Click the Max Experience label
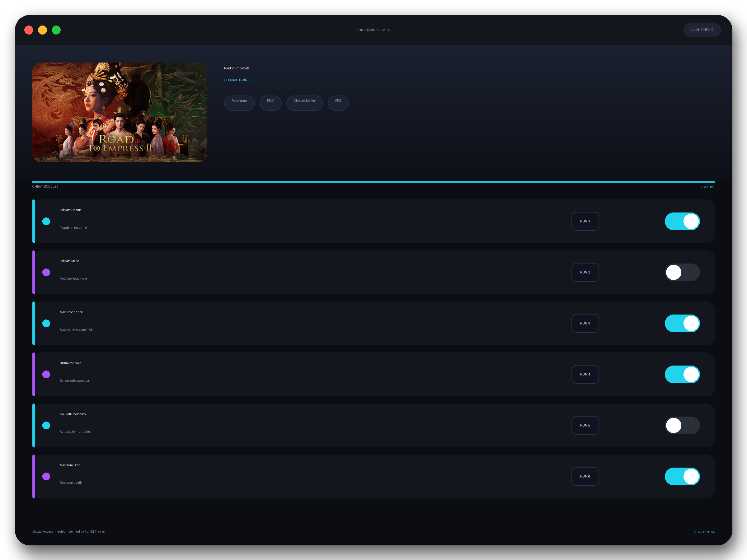The width and height of the screenshot is (747, 560). click(x=71, y=312)
